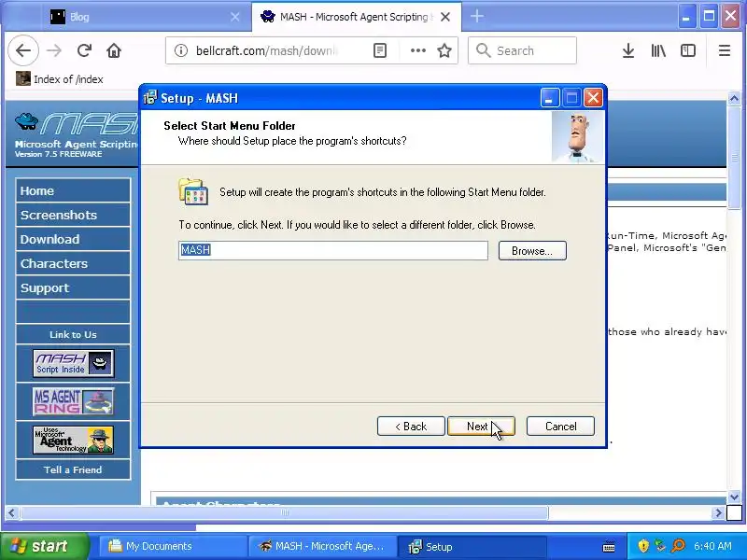Viewport: 747px width, 560px height.
Task: Open the Library icon
Action: pos(658,50)
